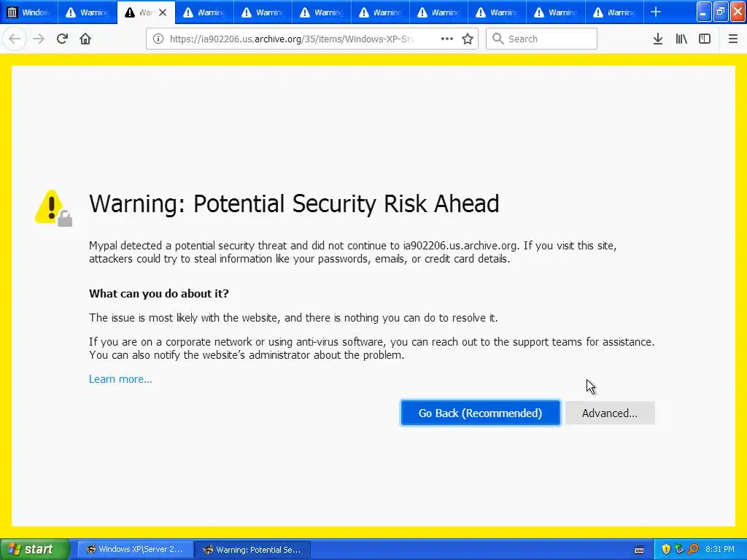The width and height of the screenshot is (747, 560).
Task: Open the Library bookshelf icon
Action: [681, 39]
